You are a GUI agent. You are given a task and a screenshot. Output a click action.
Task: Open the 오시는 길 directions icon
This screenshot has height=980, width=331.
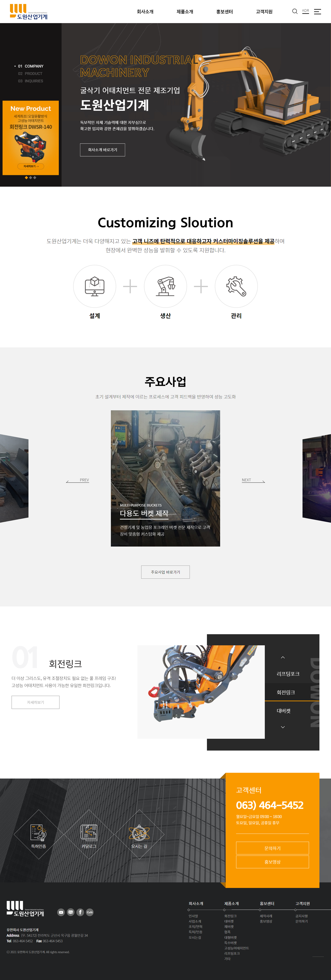[x=139, y=832]
